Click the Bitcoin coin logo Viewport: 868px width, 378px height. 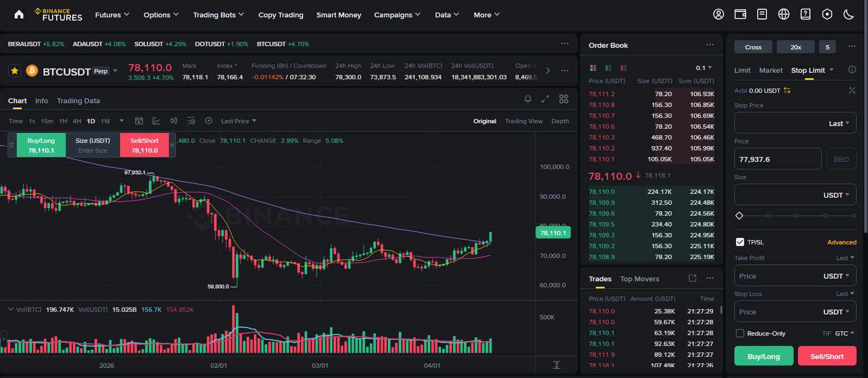point(32,71)
